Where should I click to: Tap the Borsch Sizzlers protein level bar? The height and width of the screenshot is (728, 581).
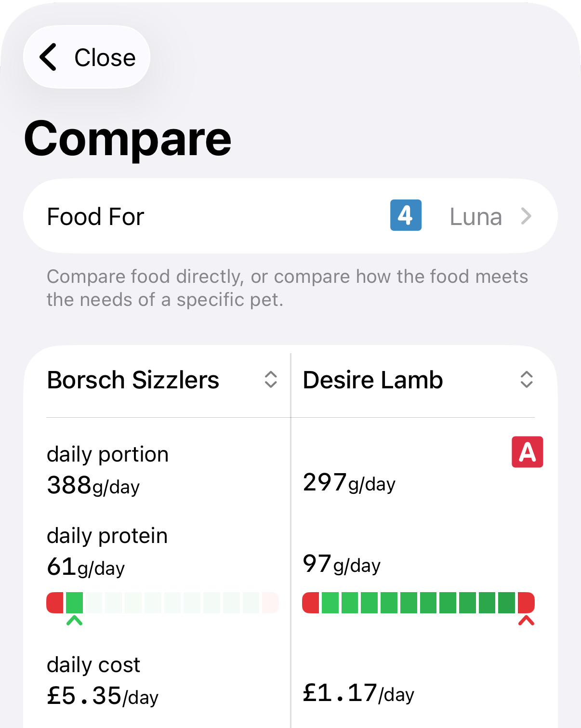162,603
